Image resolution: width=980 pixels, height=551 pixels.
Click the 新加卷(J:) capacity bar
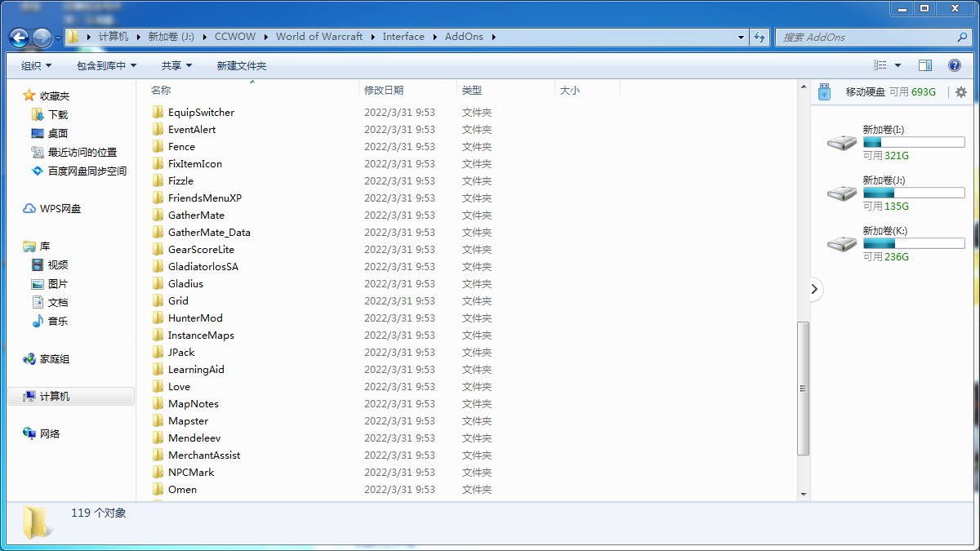(914, 193)
